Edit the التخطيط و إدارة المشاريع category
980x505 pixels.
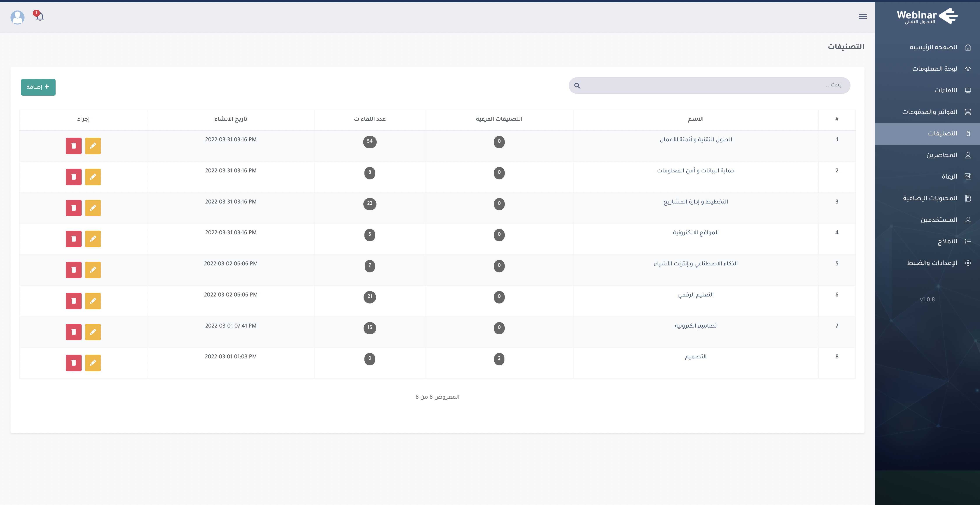pyautogui.click(x=93, y=208)
